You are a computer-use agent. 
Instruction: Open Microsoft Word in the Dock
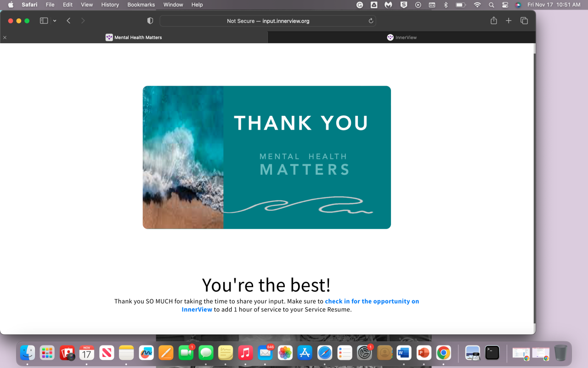click(x=404, y=353)
